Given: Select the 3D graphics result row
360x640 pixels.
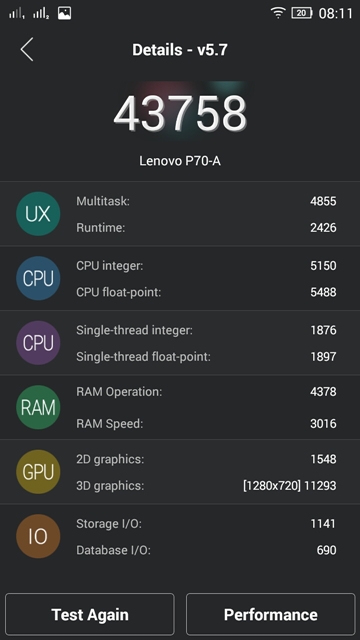Looking at the screenshot, I should coord(206,485).
